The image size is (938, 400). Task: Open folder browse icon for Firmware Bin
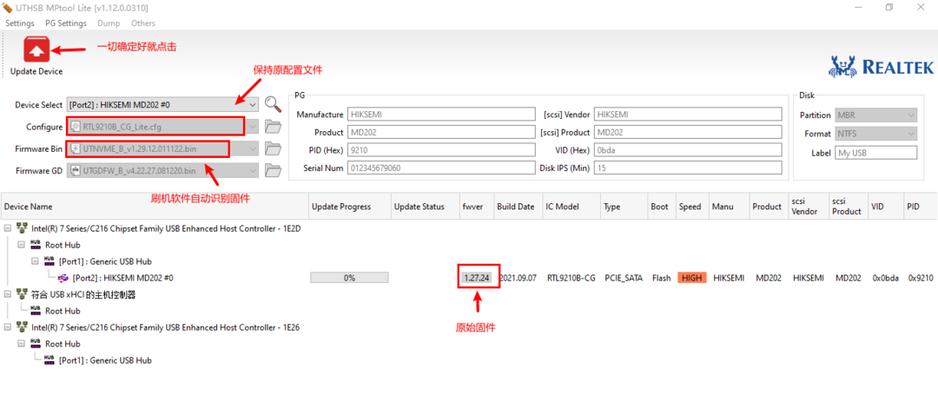[x=273, y=148]
